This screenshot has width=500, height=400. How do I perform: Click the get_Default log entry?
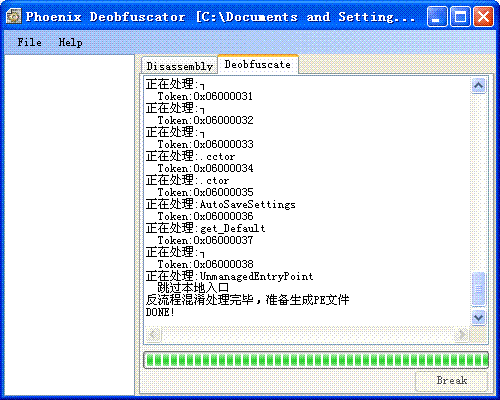click(x=206, y=228)
